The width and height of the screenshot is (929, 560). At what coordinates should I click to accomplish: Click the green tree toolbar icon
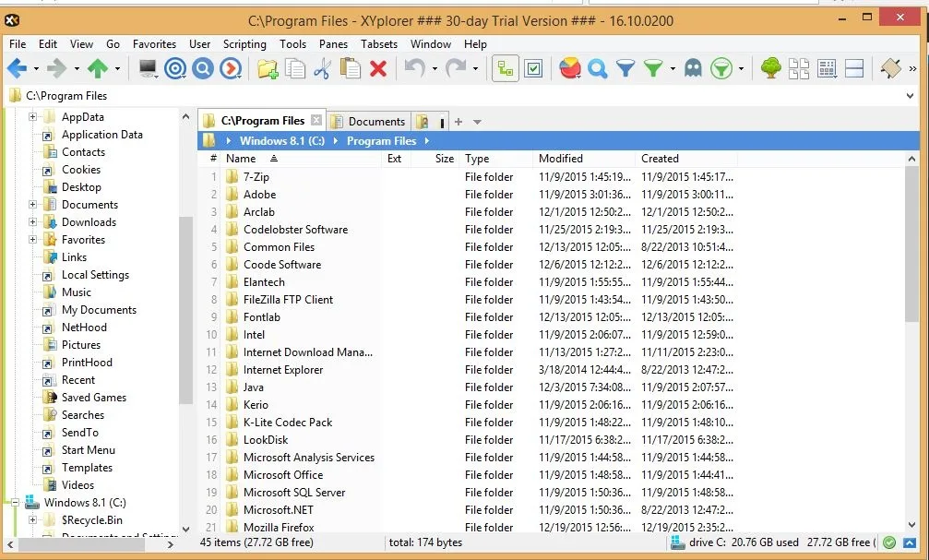(771, 69)
